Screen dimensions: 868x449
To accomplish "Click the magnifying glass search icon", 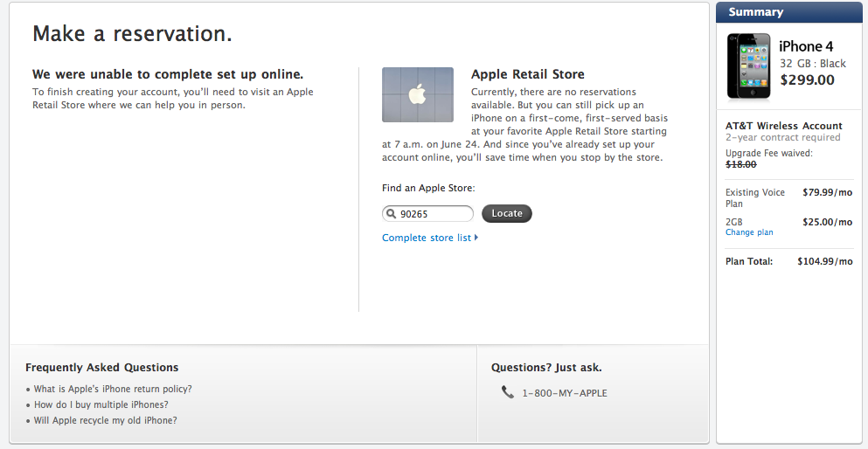I will 391,213.
